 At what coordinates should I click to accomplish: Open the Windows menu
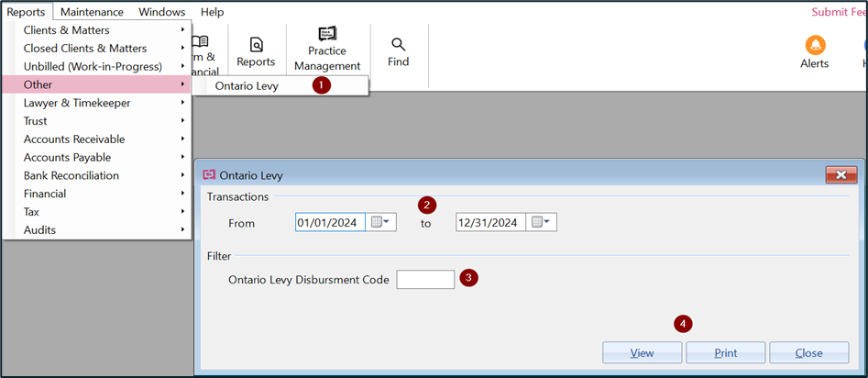click(x=162, y=12)
